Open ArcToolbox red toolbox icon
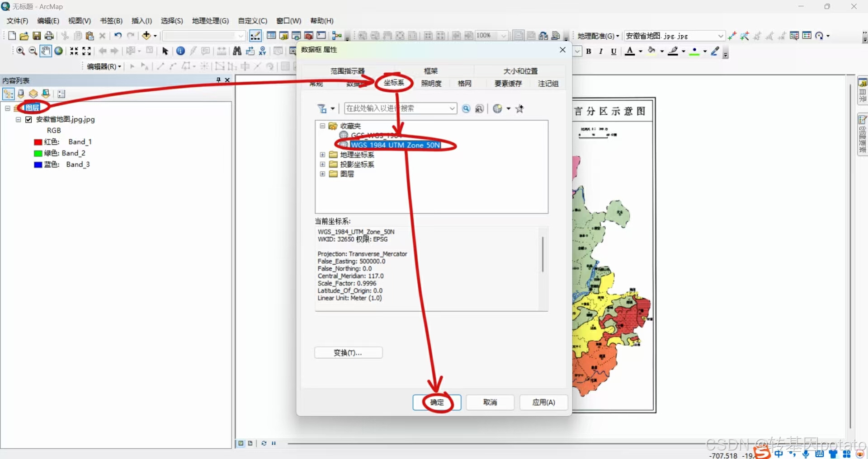The height and width of the screenshot is (459, 868). point(309,36)
